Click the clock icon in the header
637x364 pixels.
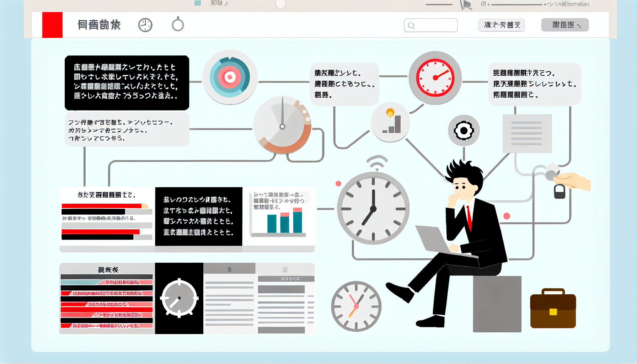pyautogui.click(x=145, y=25)
